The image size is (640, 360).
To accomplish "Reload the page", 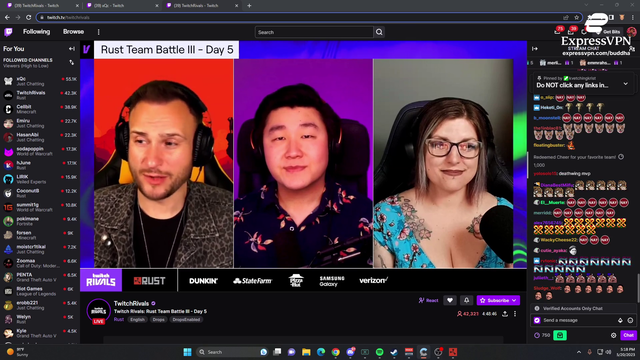I will point(29,18).
